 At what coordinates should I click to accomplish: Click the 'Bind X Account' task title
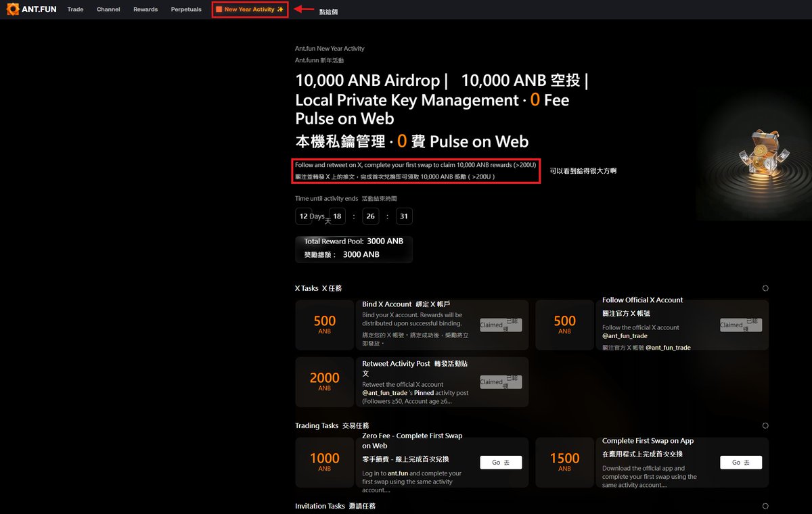tap(387, 304)
